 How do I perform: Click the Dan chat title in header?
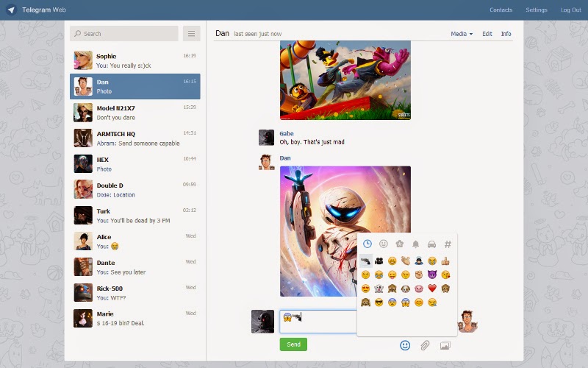[x=222, y=33]
